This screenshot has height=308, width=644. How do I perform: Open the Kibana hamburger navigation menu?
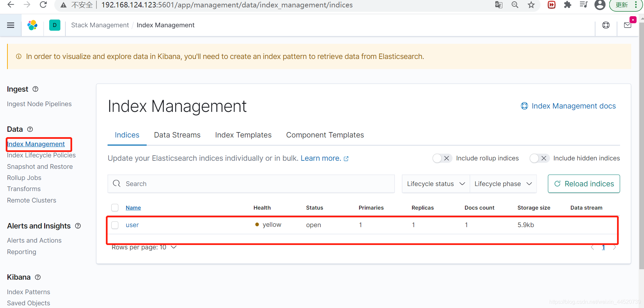11,25
